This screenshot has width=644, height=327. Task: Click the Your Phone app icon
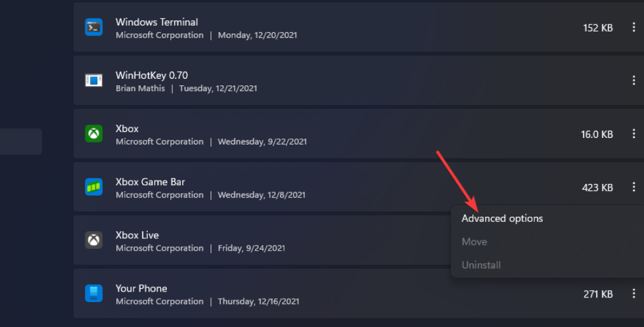coord(94,294)
